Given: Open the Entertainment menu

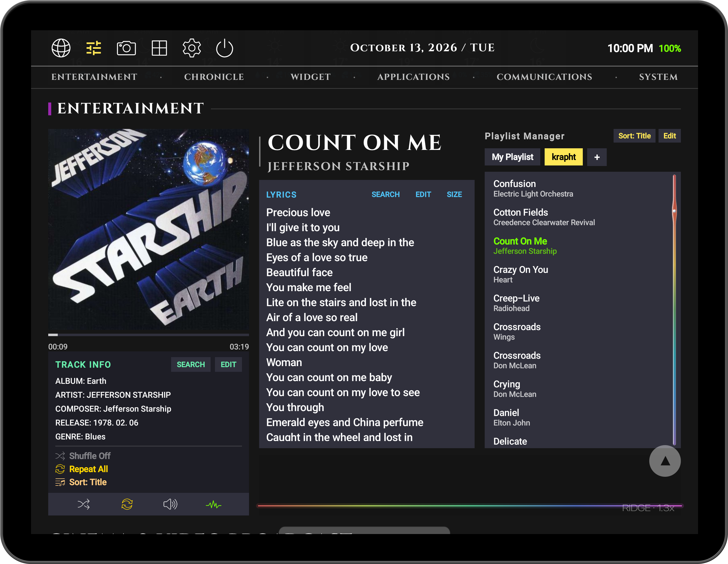Looking at the screenshot, I should click(94, 77).
